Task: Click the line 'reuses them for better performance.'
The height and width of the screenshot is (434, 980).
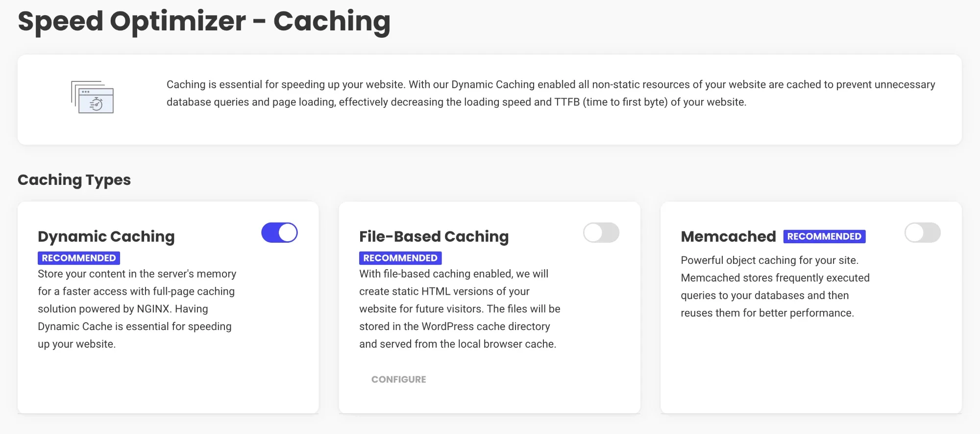Action: (x=767, y=313)
